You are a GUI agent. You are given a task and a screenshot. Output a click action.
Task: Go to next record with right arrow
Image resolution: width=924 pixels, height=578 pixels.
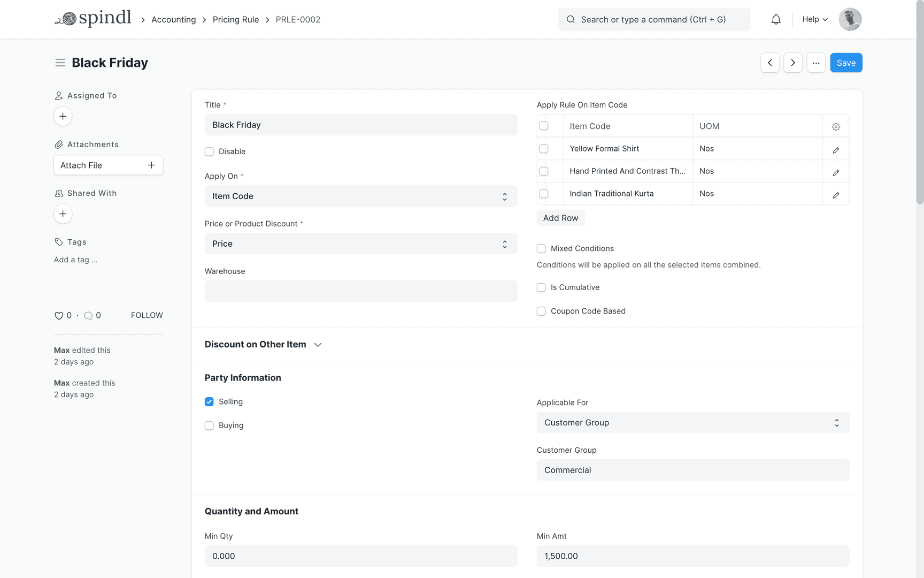click(x=792, y=63)
